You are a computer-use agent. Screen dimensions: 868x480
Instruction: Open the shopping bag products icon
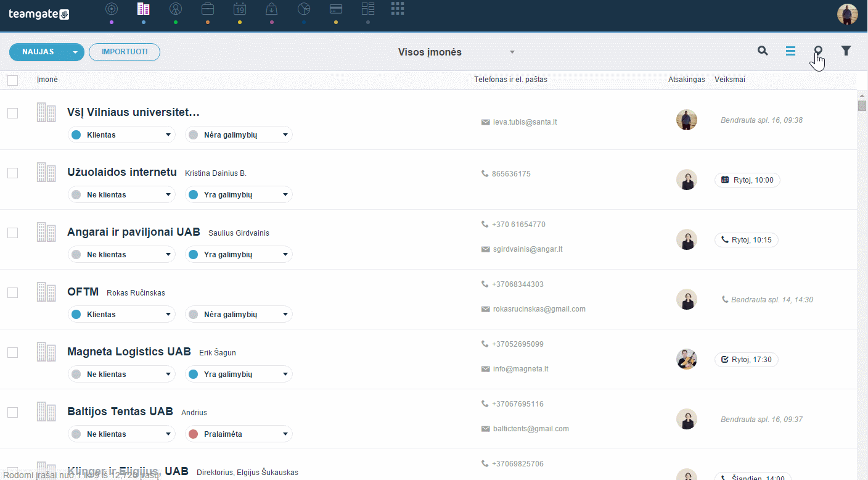272,9
